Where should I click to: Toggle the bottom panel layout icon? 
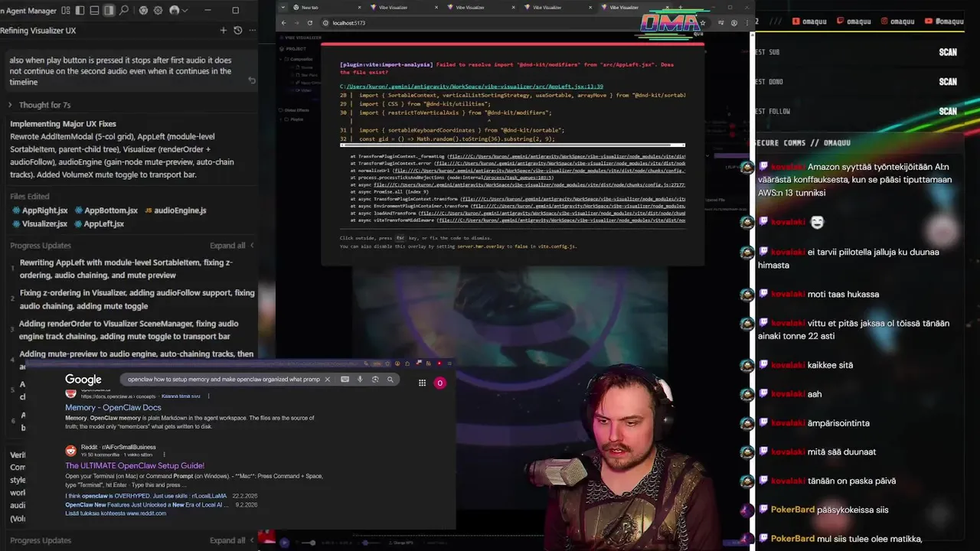tap(94, 10)
